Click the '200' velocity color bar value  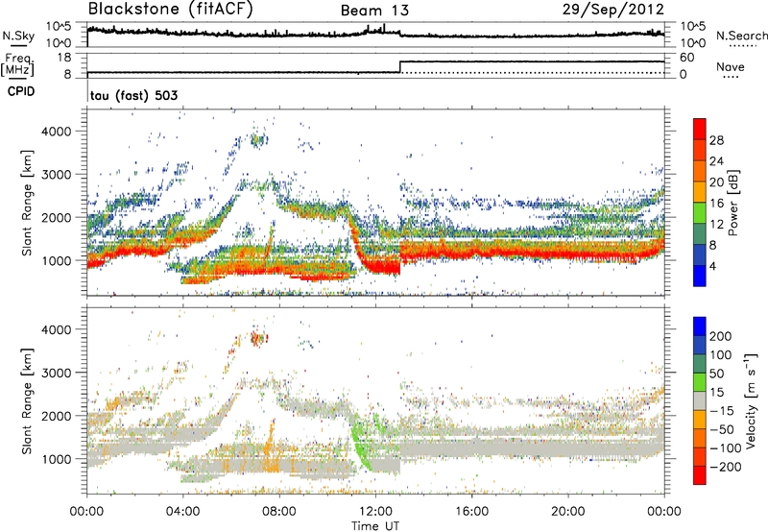(721, 336)
